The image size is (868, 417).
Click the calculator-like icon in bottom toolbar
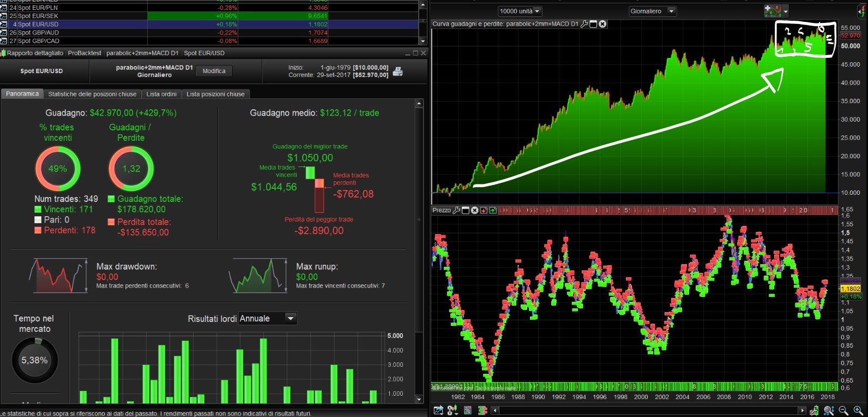(x=468, y=410)
